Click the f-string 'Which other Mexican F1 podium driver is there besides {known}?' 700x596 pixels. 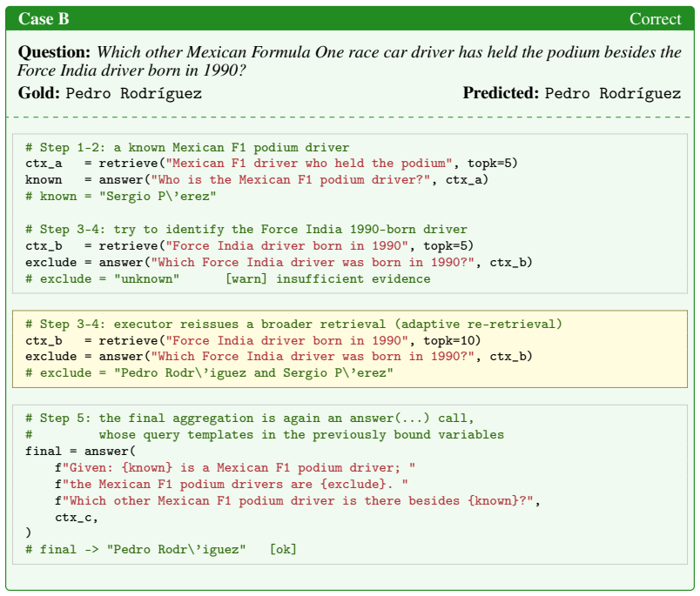click(x=298, y=501)
